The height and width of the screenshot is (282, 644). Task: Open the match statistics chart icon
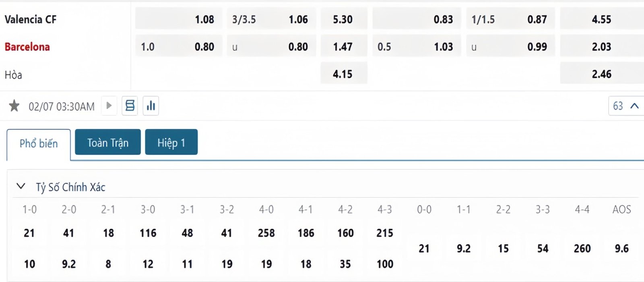[151, 106]
